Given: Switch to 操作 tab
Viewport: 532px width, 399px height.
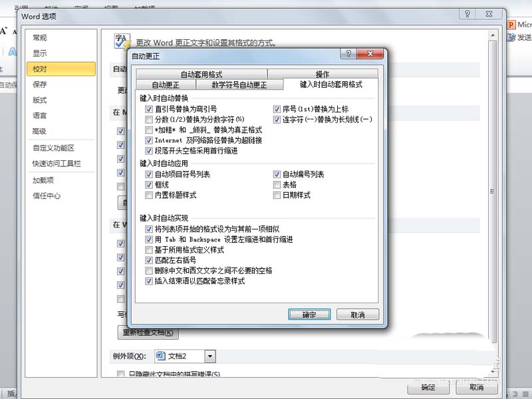Looking at the screenshot, I should (x=323, y=74).
